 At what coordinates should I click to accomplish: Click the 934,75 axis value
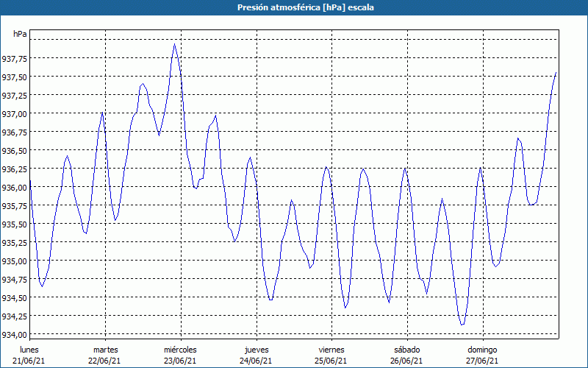pyautogui.click(x=14, y=279)
